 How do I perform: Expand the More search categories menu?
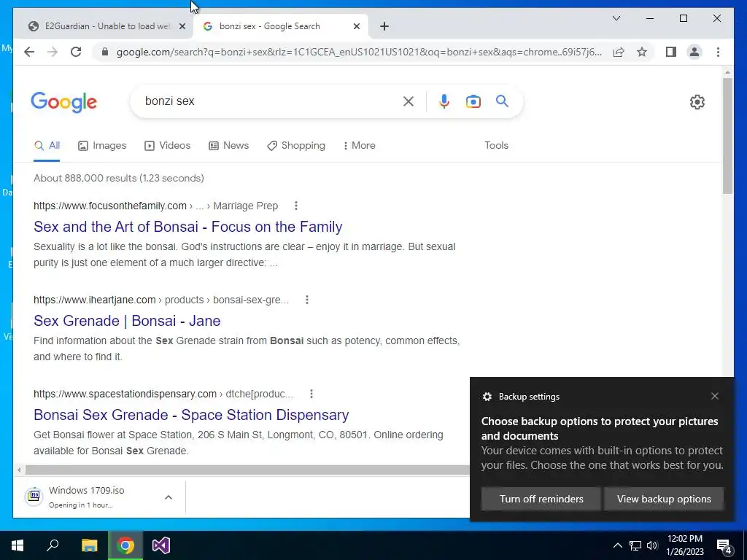click(359, 146)
